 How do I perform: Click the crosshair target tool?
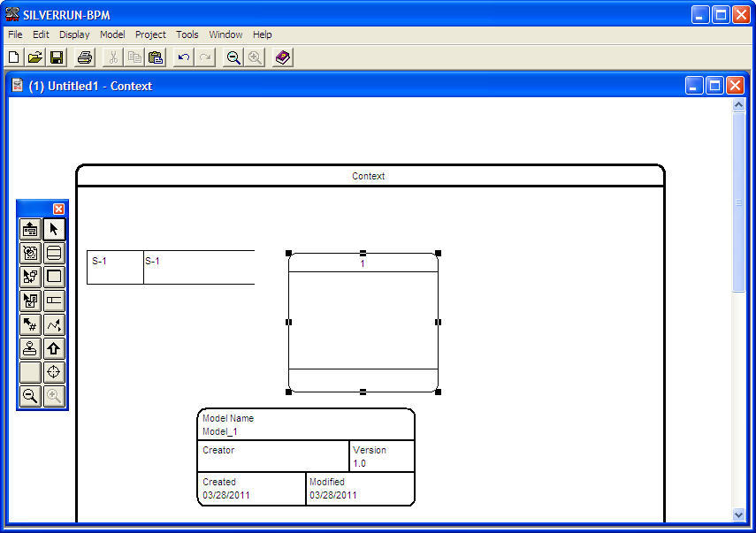54,372
